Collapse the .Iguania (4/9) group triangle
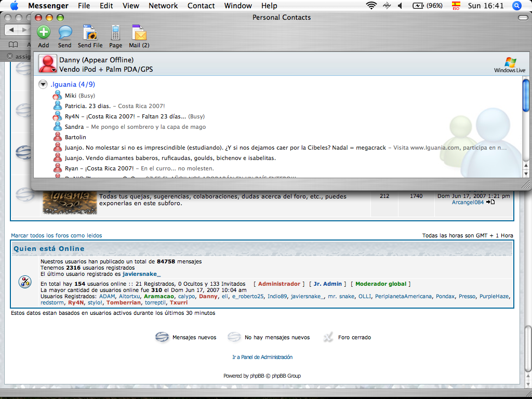Viewport: 532px width, 399px height. [x=43, y=85]
